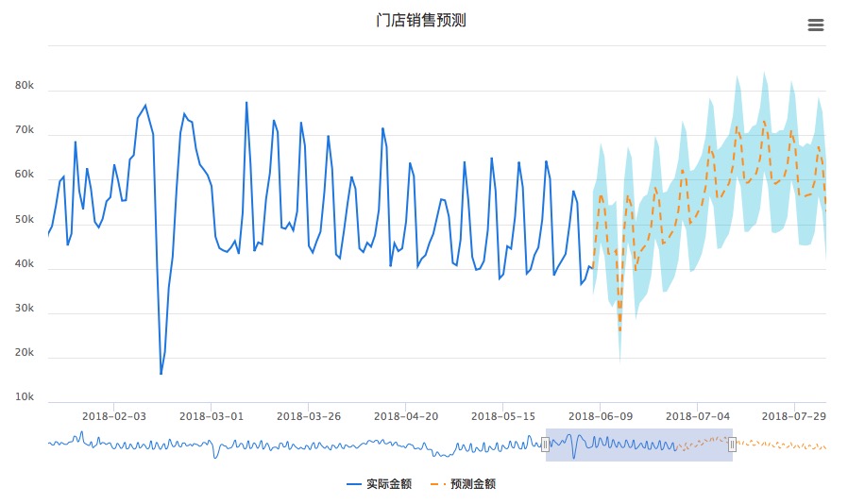Open the chart context menu hamburger icon

(x=816, y=25)
